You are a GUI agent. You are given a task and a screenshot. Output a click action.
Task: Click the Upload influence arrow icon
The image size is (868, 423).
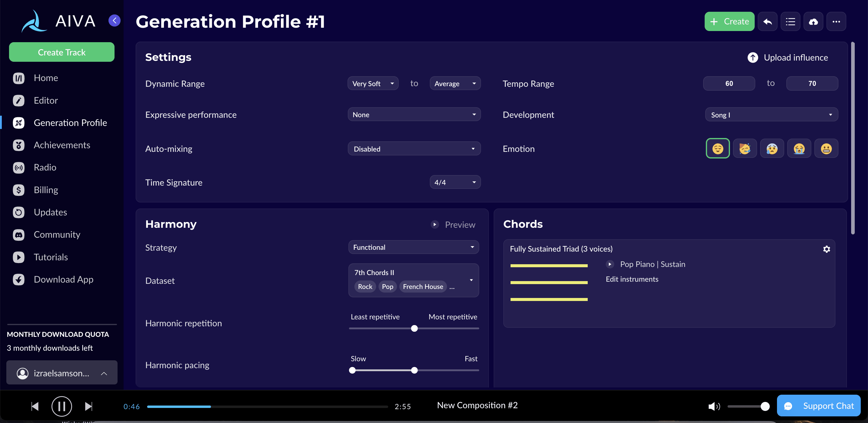753,58
